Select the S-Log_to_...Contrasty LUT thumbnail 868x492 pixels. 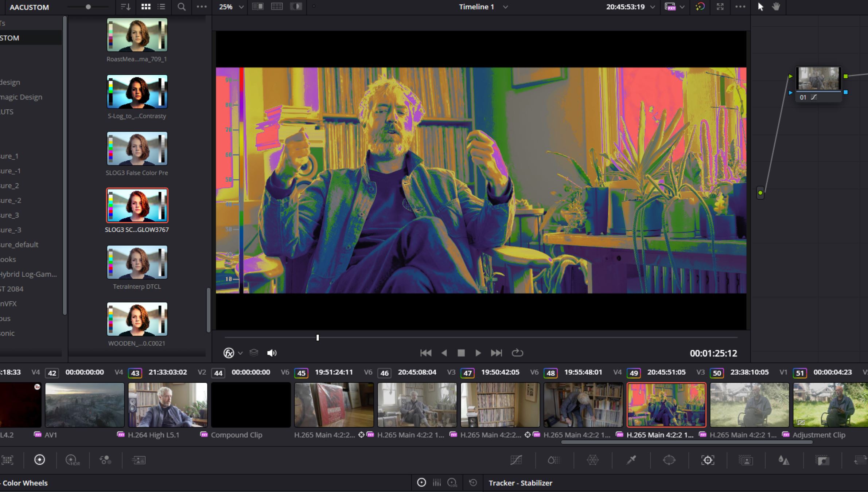[137, 91]
